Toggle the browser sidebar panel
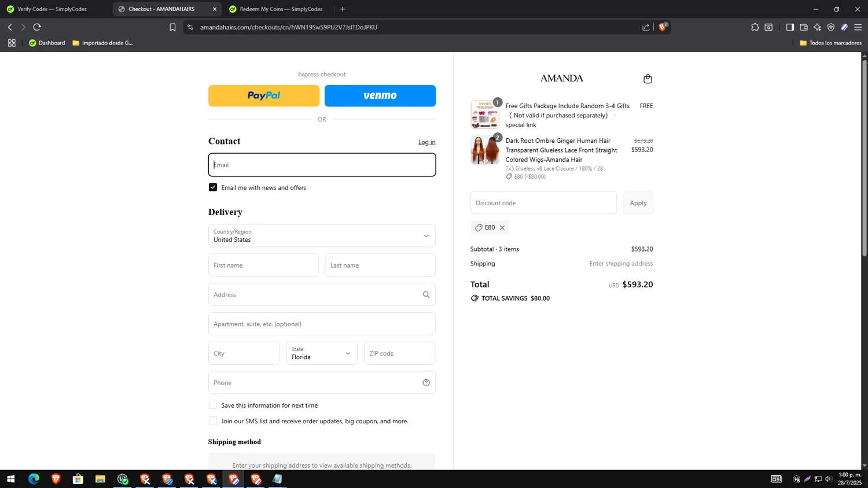This screenshot has width=868, height=488. pyautogui.click(x=790, y=27)
